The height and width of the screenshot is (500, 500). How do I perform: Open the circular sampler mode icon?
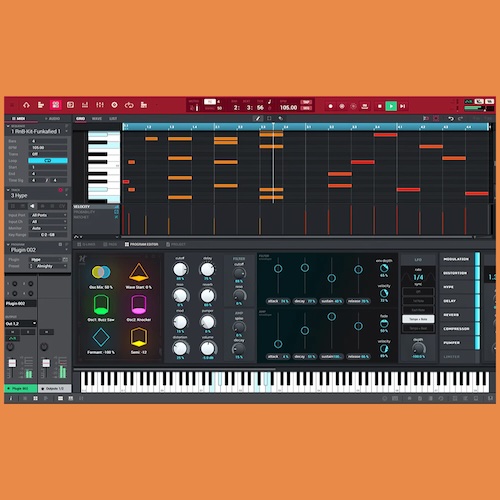point(114,105)
